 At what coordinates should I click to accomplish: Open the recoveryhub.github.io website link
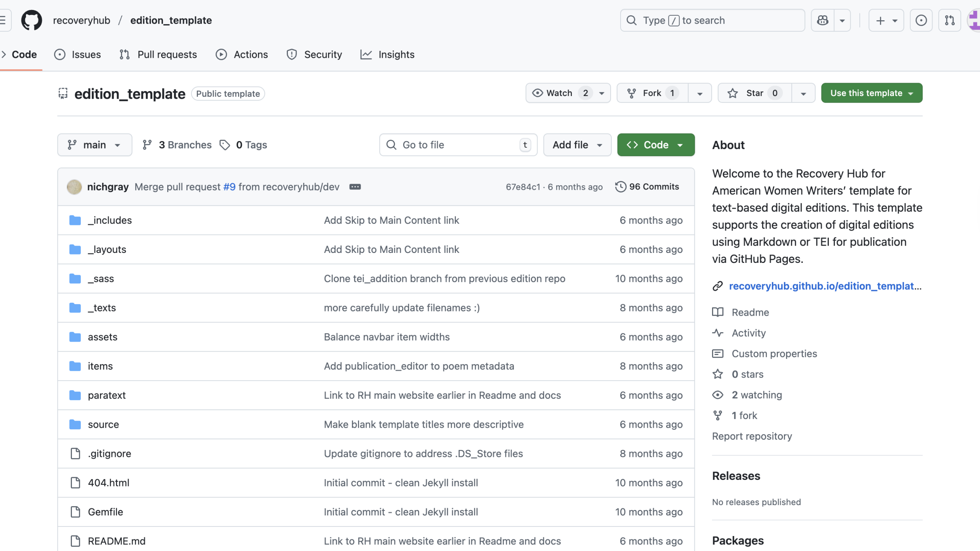[x=825, y=286]
